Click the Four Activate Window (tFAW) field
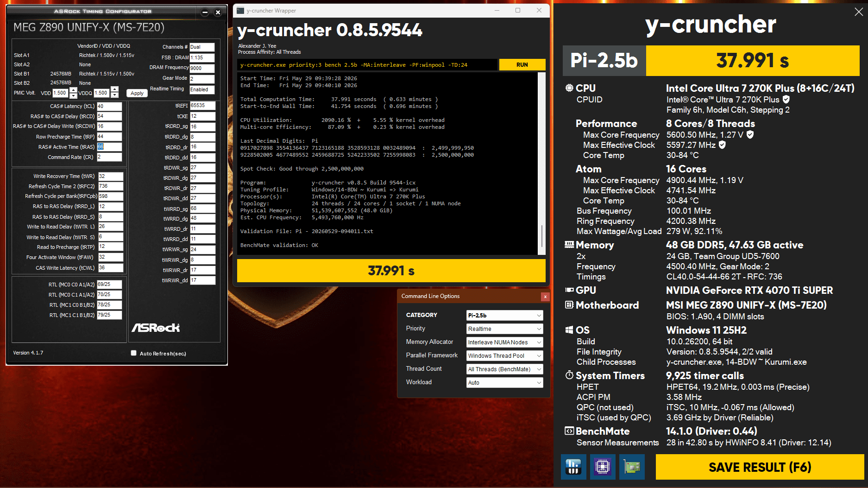This screenshot has width=868, height=488. click(111, 257)
